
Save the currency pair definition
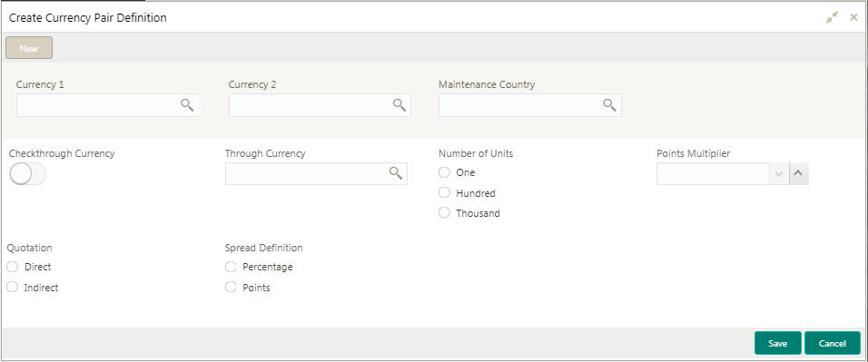coord(778,343)
